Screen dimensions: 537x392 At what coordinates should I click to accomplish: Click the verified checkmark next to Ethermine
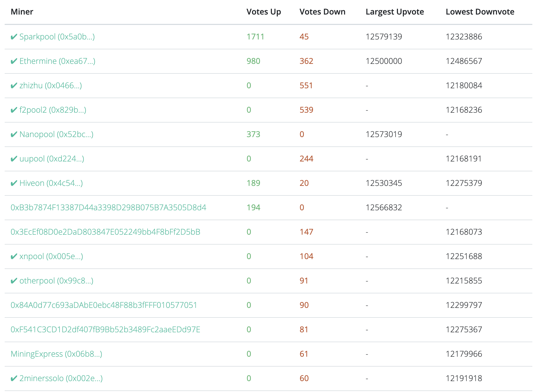click(14, 62)
